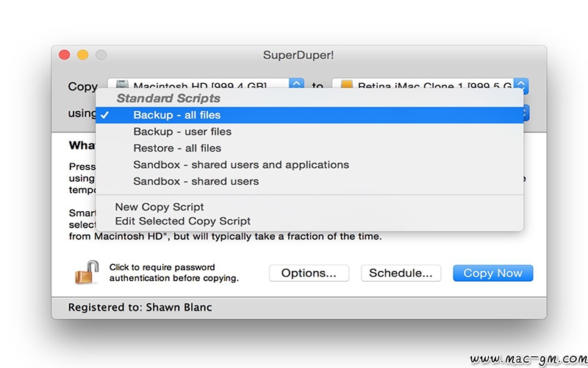The height and width of the screenshot is (368, 588).
Task: Choose 'Sandbox - shared users' script
Action: tap(309, 181)
